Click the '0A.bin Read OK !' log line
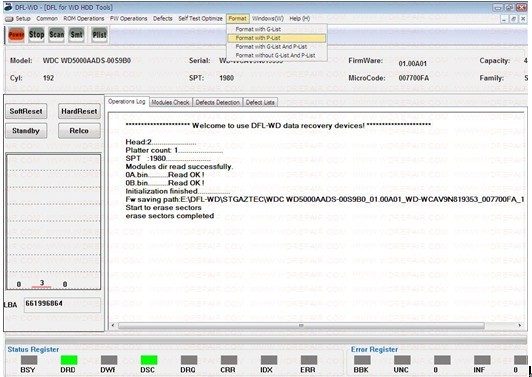532x377 pixels. pos(165,175)
